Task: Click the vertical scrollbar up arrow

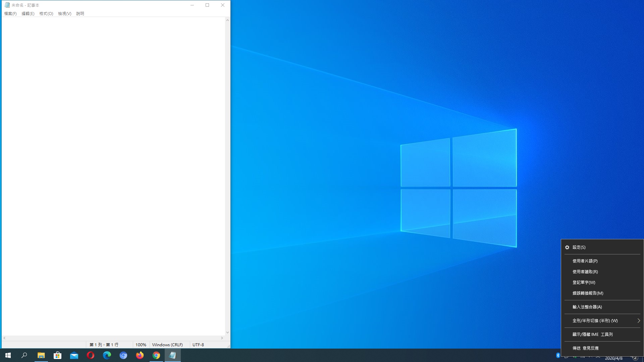Action: (227, 20)
